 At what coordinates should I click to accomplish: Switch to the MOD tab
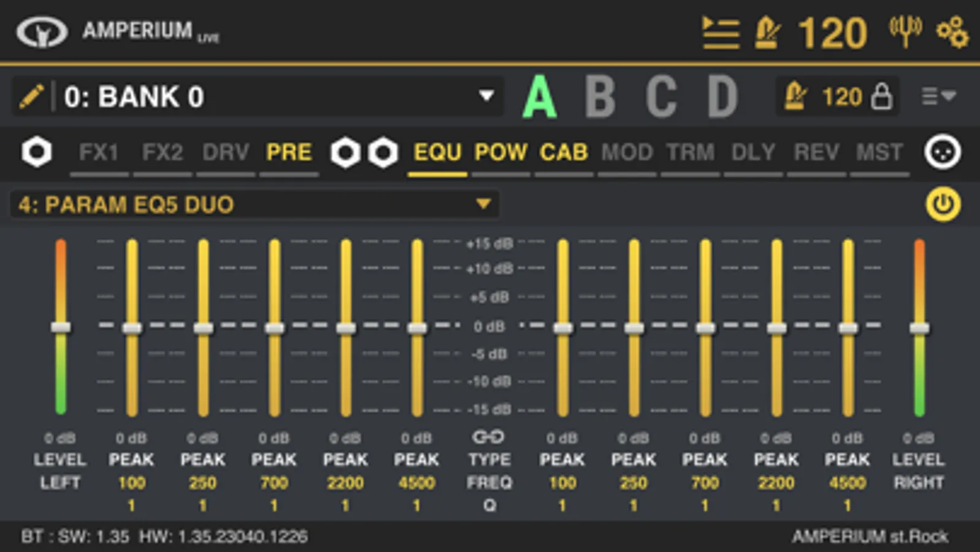tap(627, 152)
